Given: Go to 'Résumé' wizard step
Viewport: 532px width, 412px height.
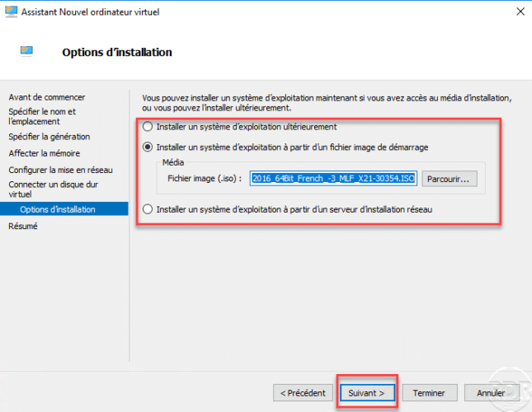Looking at the screenshot, I should 23,226.
